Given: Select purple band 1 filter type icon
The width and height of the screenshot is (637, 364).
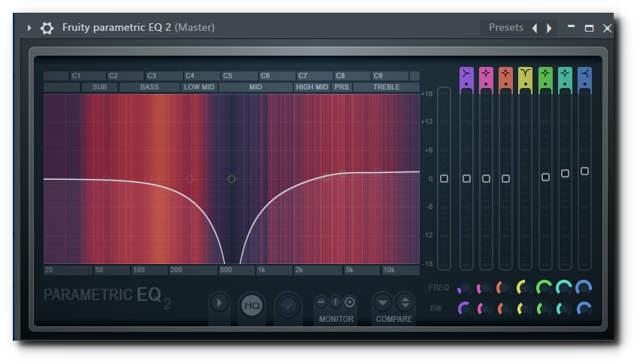Looking at the screenshot, I should (466, 74).
